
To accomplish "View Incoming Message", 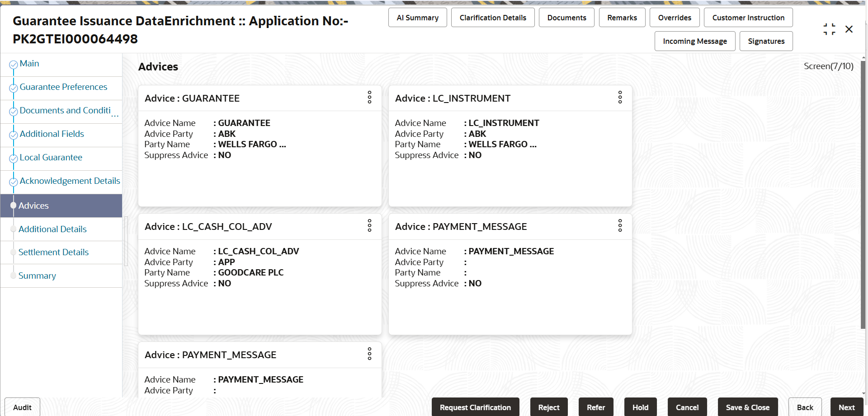I will (694, 41).
